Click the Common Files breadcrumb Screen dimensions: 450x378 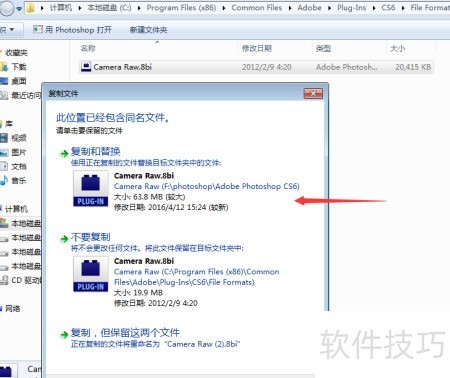tap(257, 8)
